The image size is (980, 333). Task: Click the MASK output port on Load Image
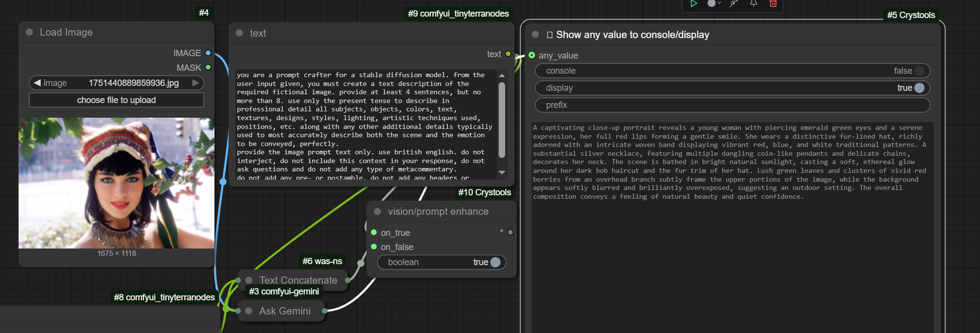coord(208,67)
